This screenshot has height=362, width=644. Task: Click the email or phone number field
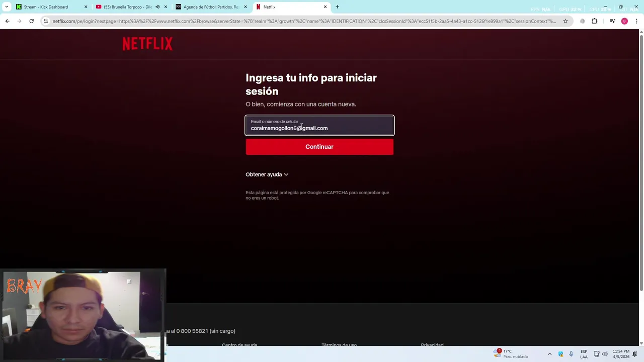(319, 125)
